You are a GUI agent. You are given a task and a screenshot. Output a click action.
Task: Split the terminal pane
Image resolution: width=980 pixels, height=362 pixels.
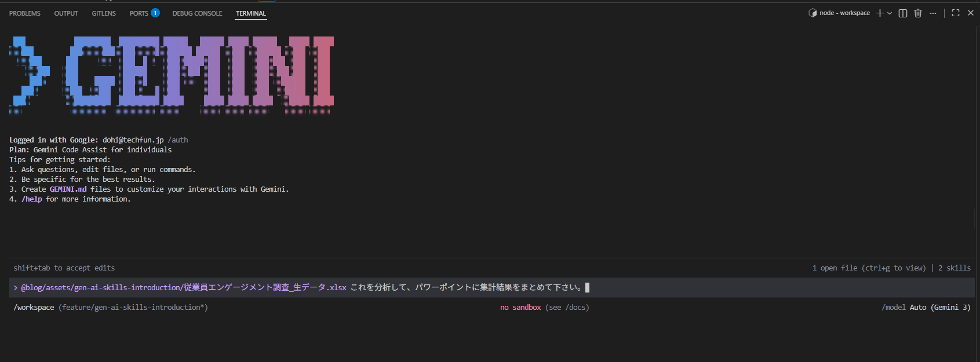[x=903, y=13]
